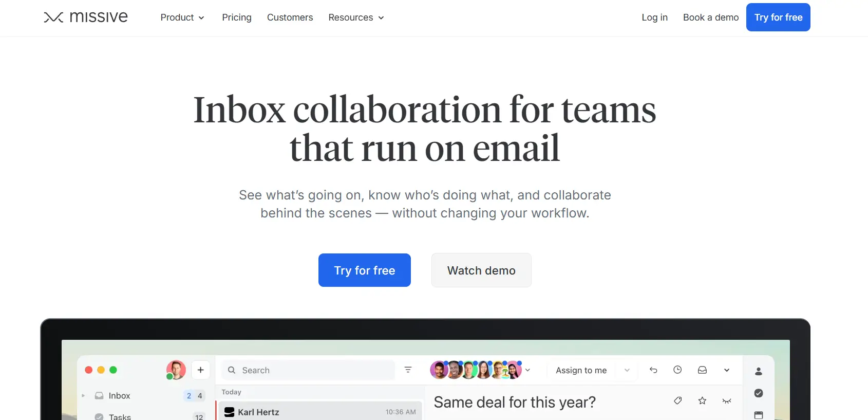Select the green maximize dot in the app preview
The width and height of the screenshot is (868, 420).
click(113, 370)
